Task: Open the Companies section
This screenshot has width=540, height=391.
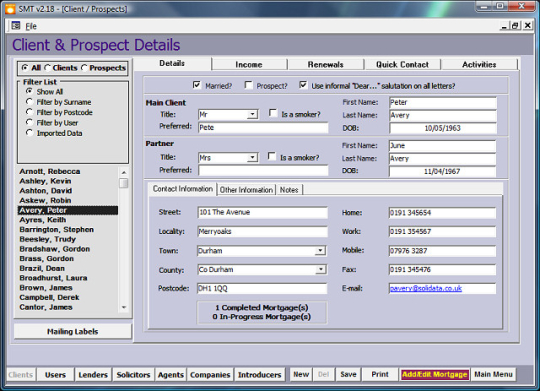Action: click(x=210, y=374)
